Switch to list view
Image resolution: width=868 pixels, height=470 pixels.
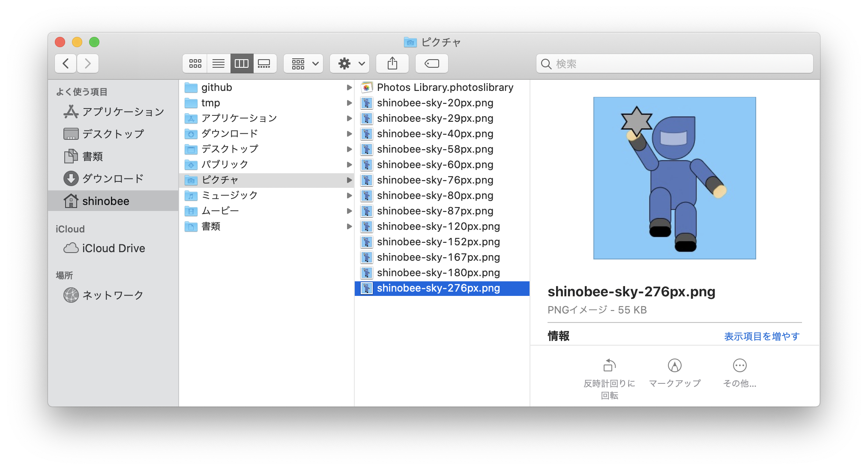pyautogui.click(x=218, y=63)
